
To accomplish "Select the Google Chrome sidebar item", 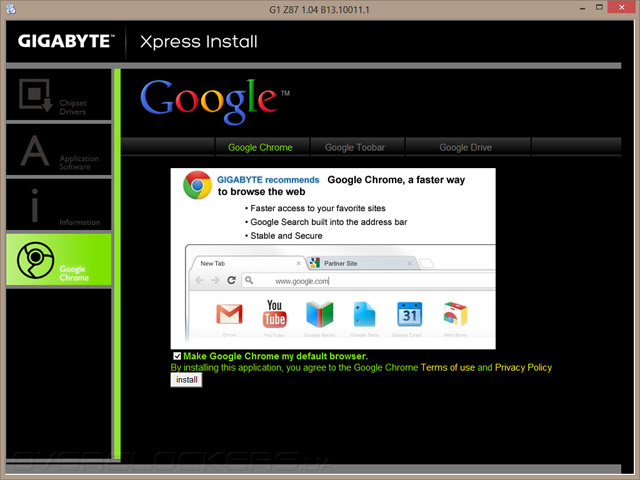I will coord(59,259).
